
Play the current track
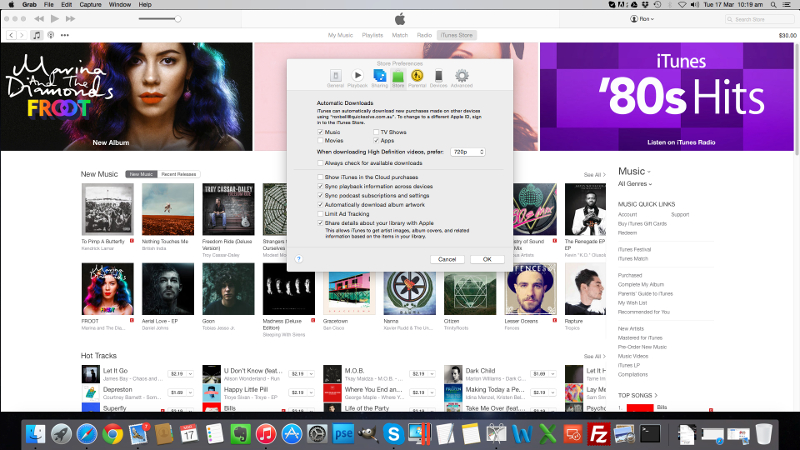coord(55,19)
